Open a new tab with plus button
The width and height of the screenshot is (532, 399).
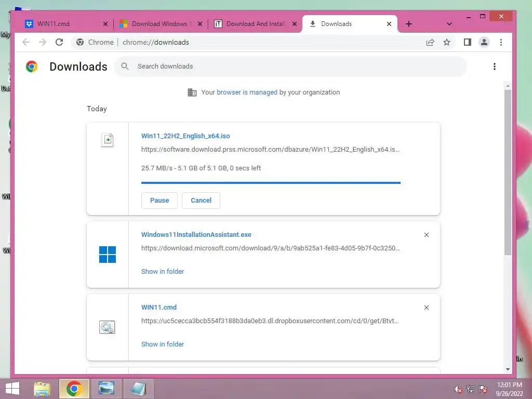coord(409,24)
